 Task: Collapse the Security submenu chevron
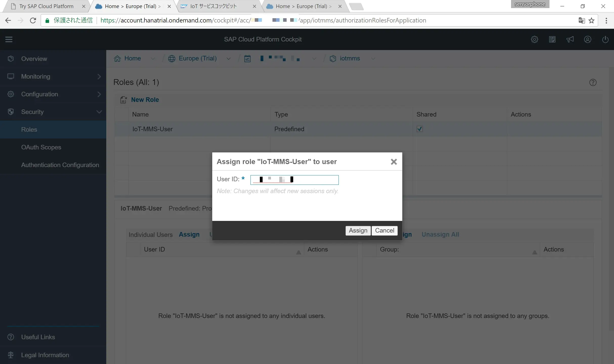coord(99,112)
